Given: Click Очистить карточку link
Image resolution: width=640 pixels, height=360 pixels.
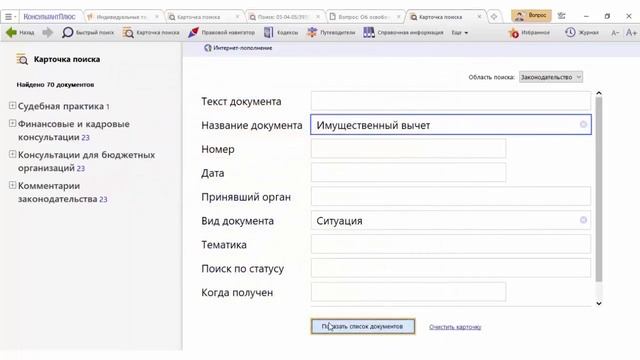Looking at the screenshot, I should 455,327.
